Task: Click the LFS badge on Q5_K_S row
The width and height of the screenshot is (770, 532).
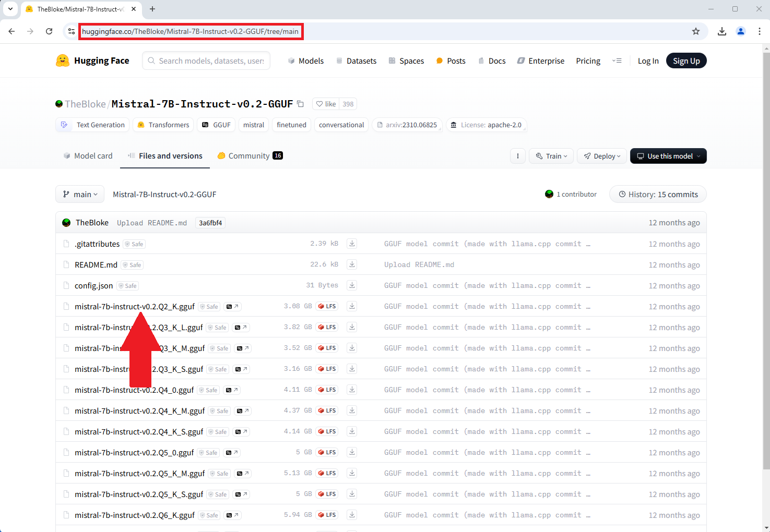Action: point(327,494)
